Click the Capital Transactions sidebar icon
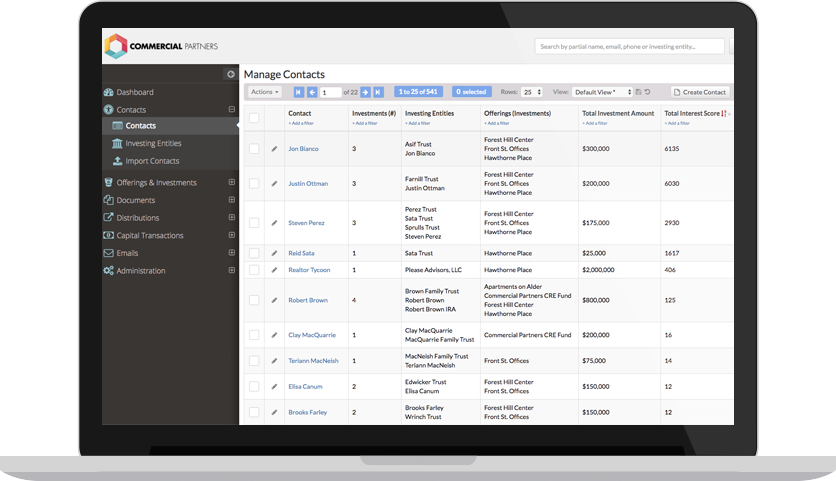 coord(109,235)
